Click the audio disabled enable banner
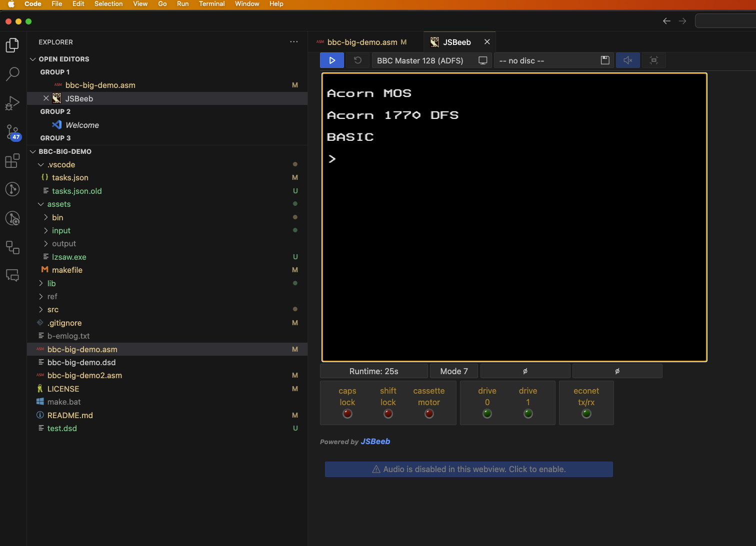 click(469, 469)
